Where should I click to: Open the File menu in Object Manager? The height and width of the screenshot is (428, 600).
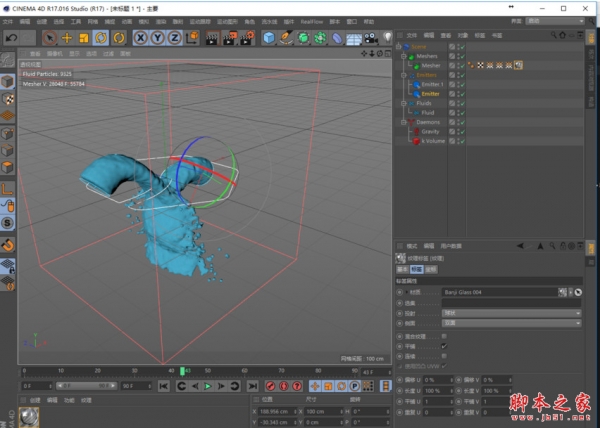pyautogui.click(x=412, y=34)
